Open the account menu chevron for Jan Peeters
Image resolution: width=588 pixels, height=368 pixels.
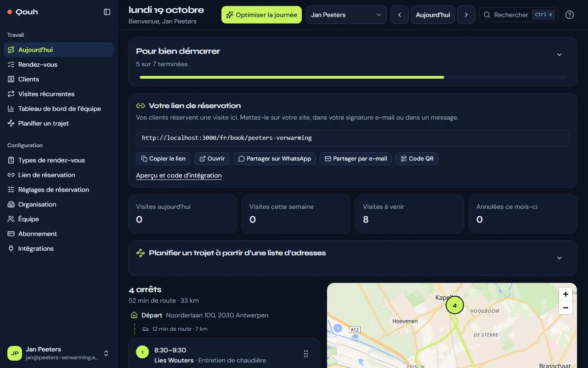106,353
